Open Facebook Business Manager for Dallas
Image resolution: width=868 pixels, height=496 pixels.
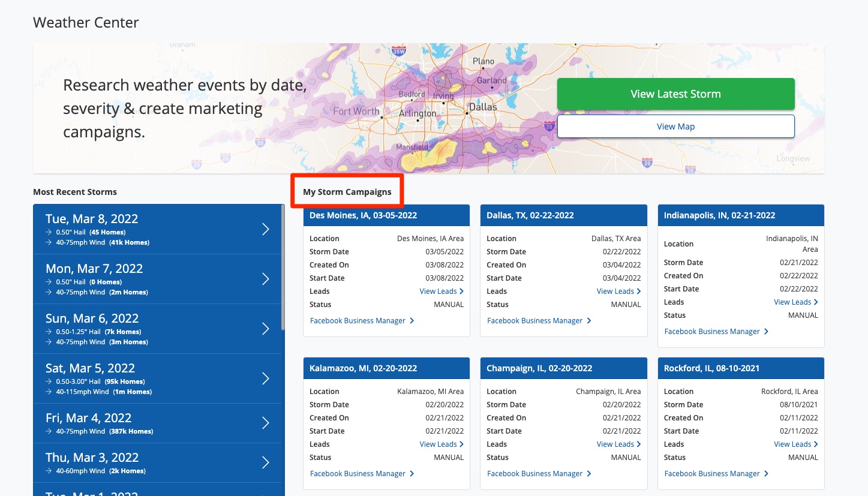(539, 321)
